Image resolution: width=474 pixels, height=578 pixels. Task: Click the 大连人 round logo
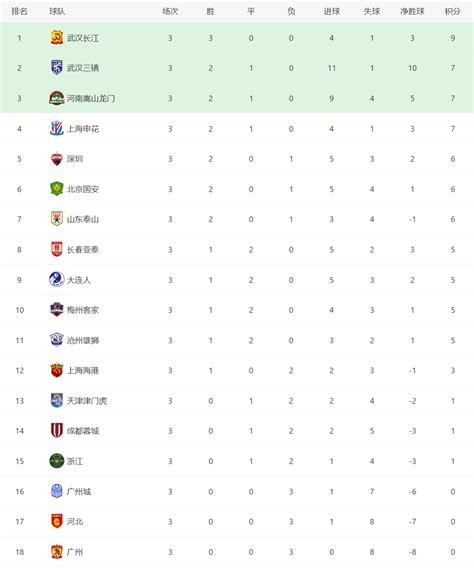[x=57, y=280]
